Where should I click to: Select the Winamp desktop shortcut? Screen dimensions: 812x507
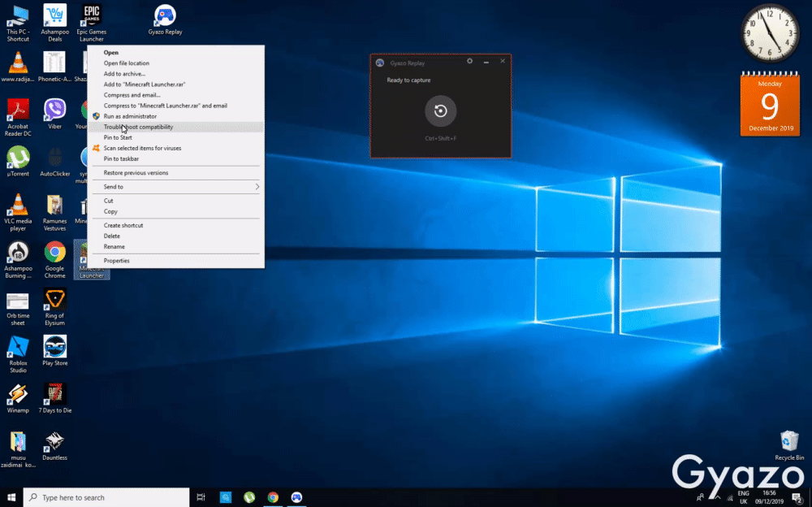pos(18,396)
